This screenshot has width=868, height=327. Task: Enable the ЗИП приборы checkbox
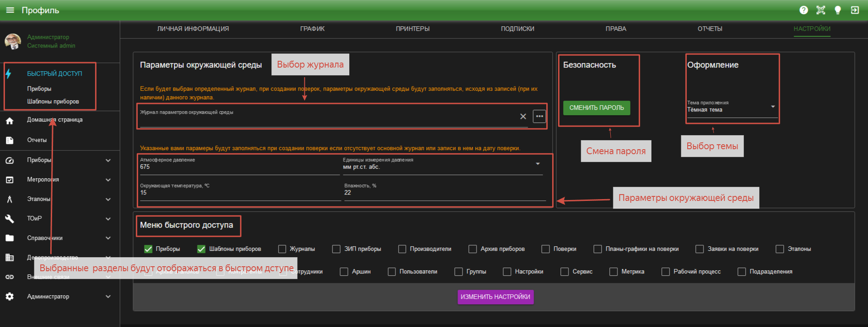click(336, 249)
